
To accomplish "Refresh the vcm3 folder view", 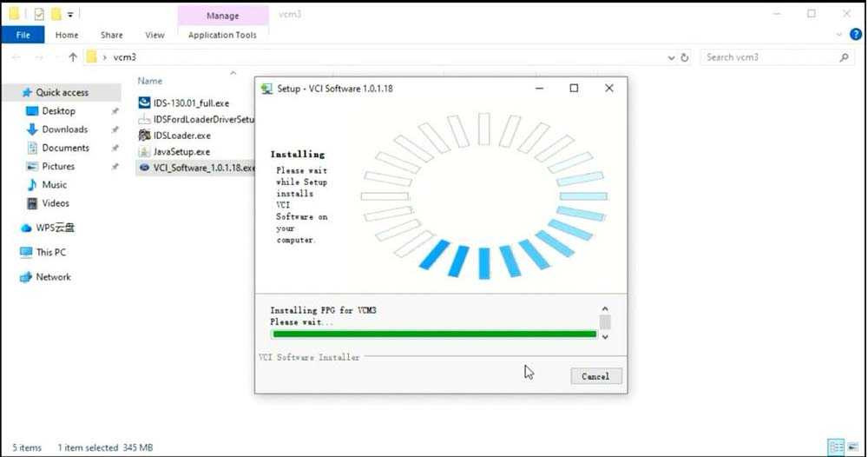I will pos(685,57).
